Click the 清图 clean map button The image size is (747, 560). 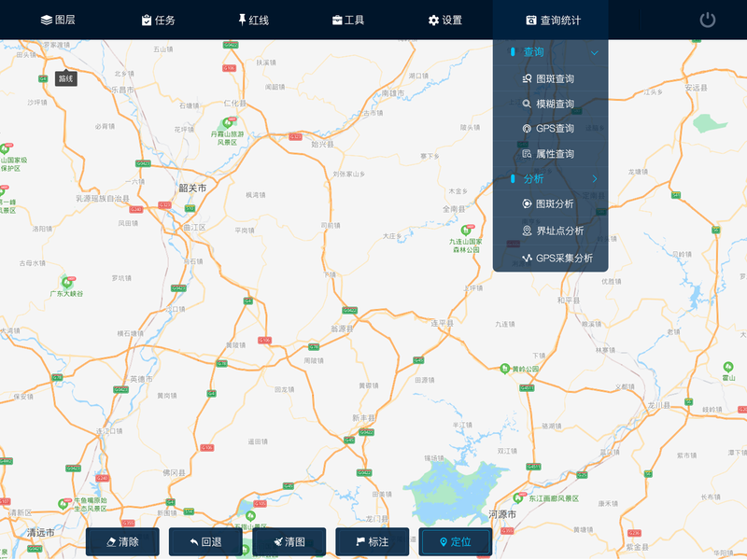tap(289, 541)
